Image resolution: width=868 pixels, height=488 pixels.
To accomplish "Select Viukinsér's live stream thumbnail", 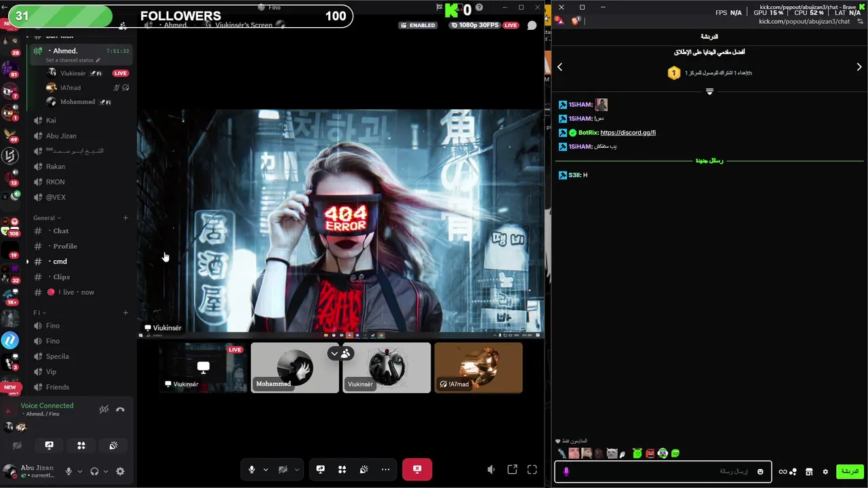I will [x=203, y=367].
